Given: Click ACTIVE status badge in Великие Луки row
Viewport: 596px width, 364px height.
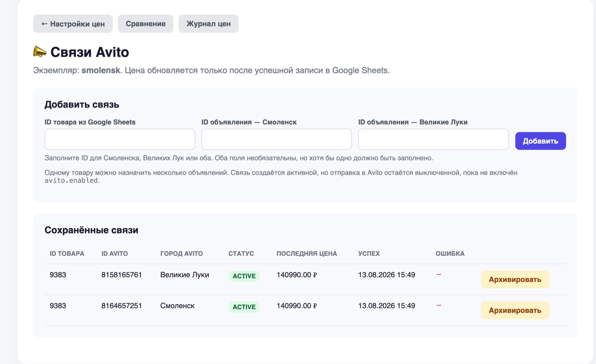Looking at the screenshot, I should click(x=244, y=276).
